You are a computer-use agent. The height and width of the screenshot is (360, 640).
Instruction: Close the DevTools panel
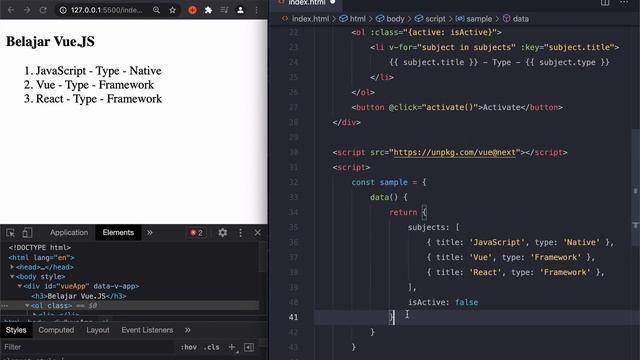click(x=258, y=233)
